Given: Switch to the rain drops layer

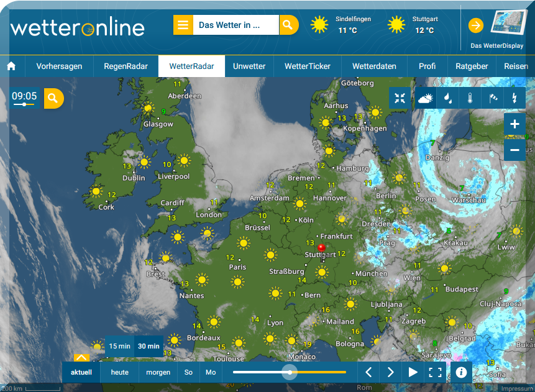Looking at the screenshot, I should click(x=447, y=98).
